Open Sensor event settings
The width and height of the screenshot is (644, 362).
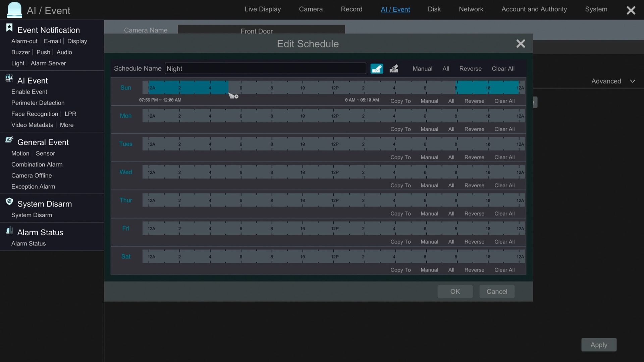click(45, 154)
